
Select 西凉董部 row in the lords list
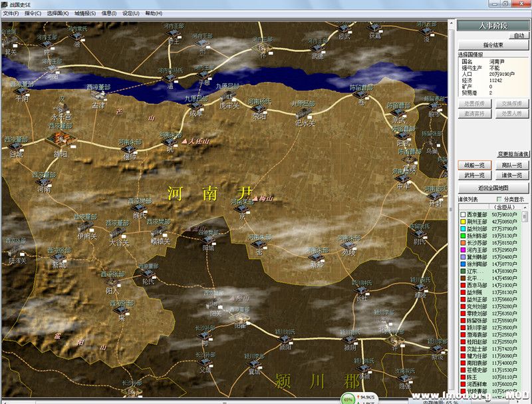[x=489, y=214]
